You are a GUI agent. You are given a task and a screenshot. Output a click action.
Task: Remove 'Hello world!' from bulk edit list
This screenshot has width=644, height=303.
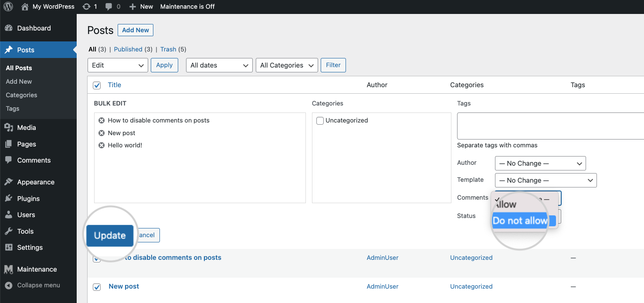102,145
